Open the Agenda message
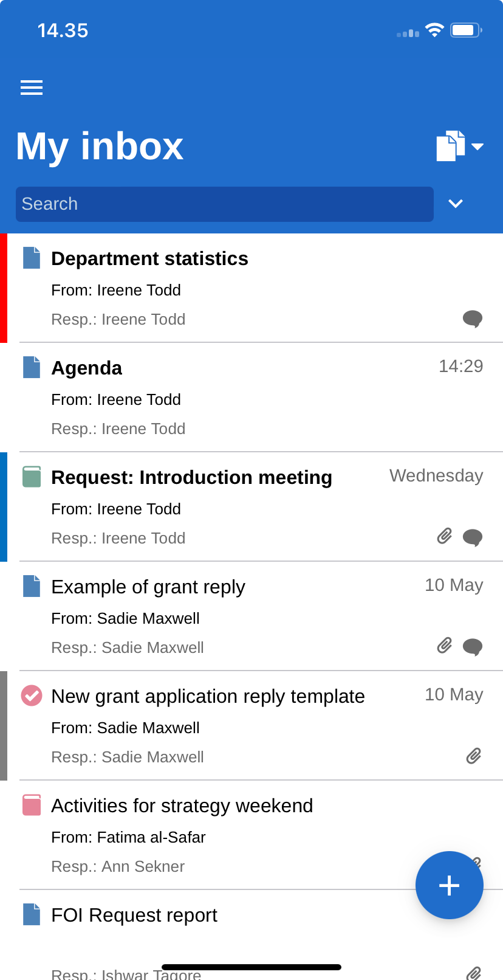 (x=87, y=368)
